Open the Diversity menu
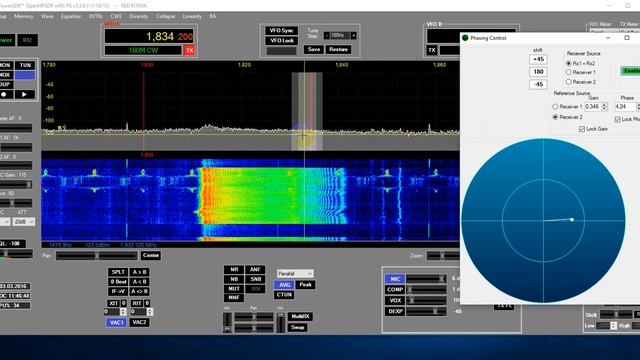The height and width of the screenshot is (360, 640). [138, 16]
